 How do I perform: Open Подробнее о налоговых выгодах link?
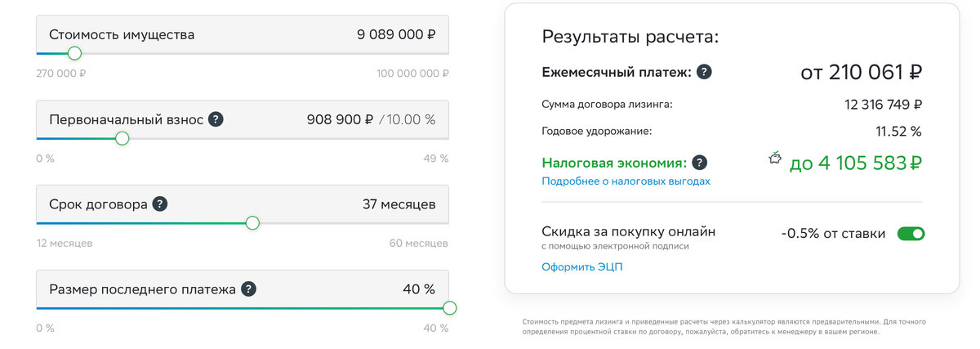[x=626, y=181]
